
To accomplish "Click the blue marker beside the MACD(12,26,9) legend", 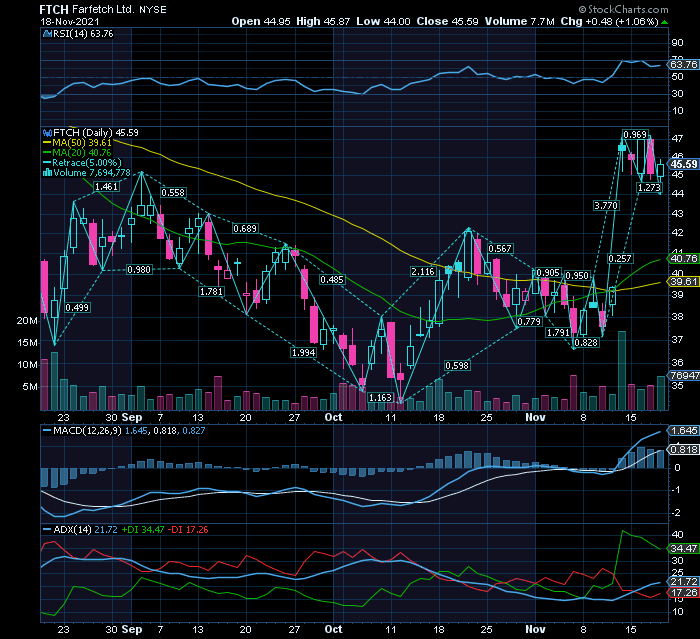I will 47,431.
